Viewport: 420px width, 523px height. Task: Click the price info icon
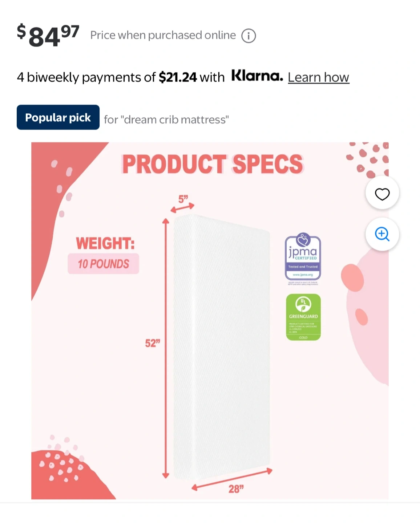249,36
